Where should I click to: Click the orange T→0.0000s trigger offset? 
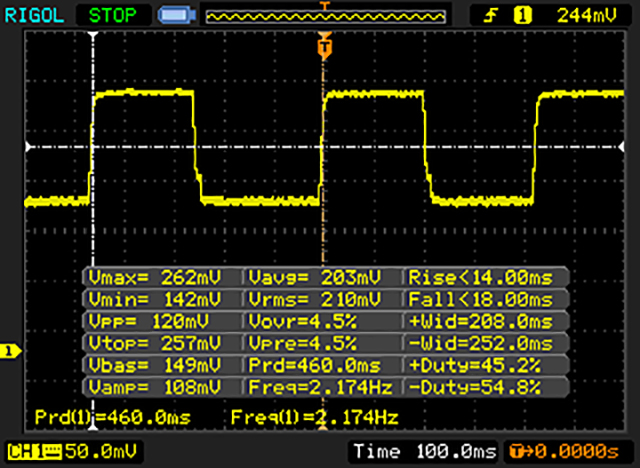[x=564, y=452]
